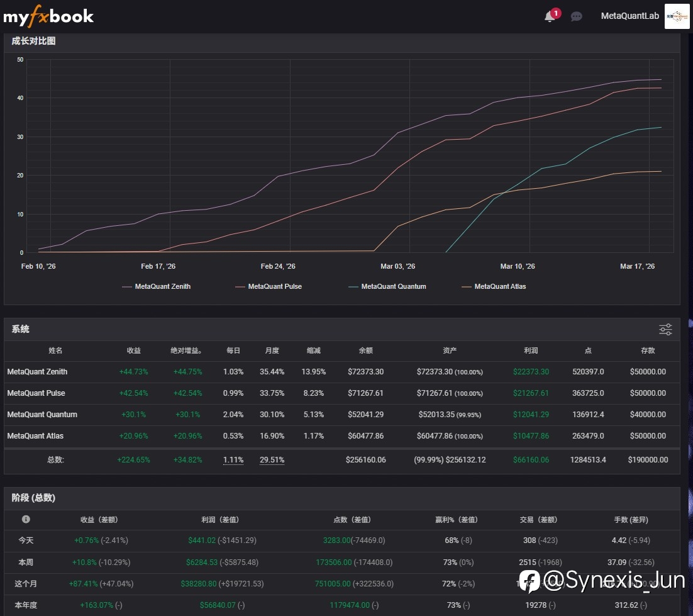
Task: Open the notifications bell icon
Action: coord(550,16)
